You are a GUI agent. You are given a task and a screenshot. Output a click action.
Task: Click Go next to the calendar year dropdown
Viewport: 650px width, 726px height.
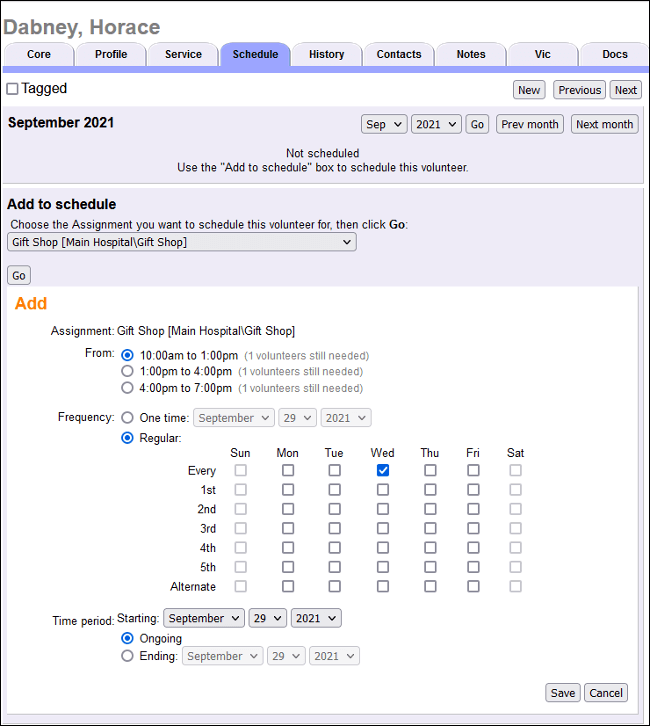pyautogui.click(x=477, y=124)
